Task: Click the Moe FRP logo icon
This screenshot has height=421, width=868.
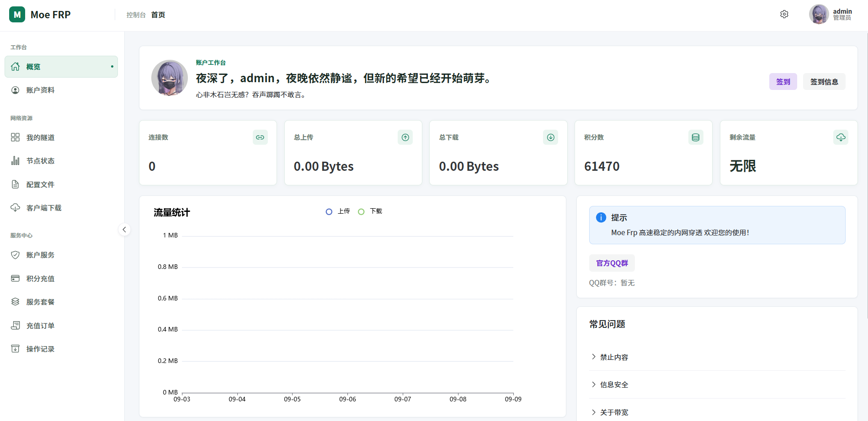Action: pos(17,15)
